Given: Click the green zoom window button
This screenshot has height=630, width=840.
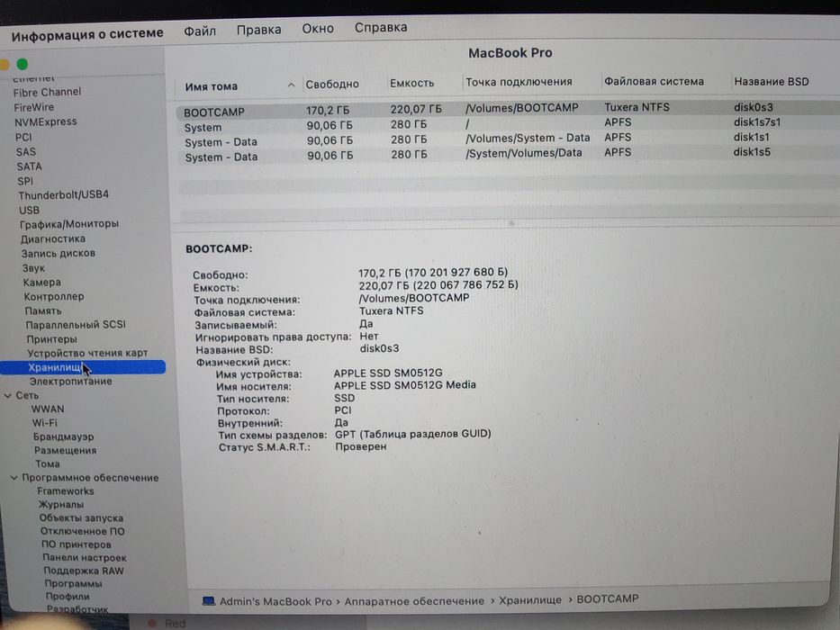Looking at the screenshot, I should pos(22,64).
